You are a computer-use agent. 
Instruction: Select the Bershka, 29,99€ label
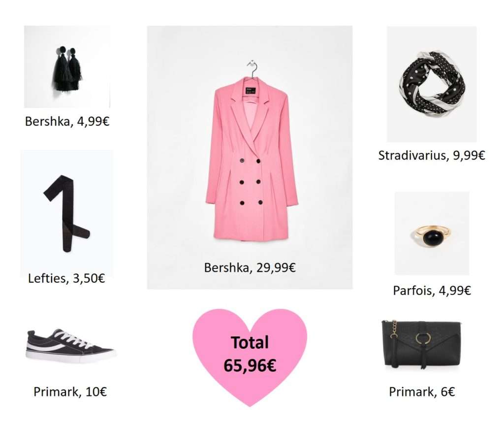(x=250, y=268)
